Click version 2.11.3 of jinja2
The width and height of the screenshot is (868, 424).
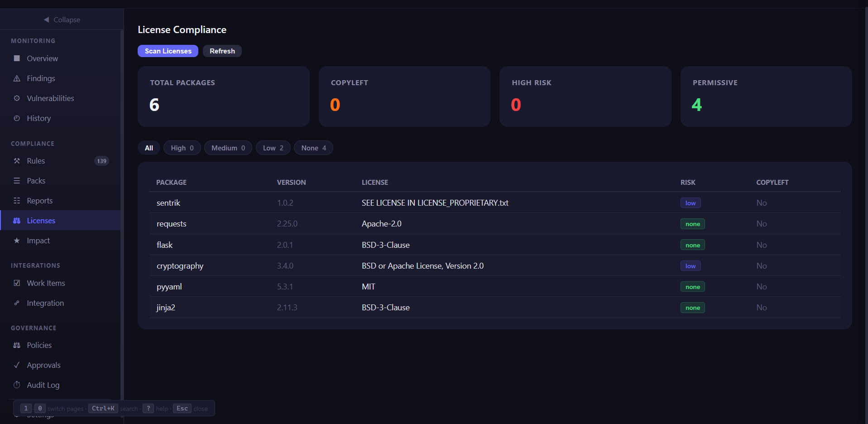coord(287,308)
